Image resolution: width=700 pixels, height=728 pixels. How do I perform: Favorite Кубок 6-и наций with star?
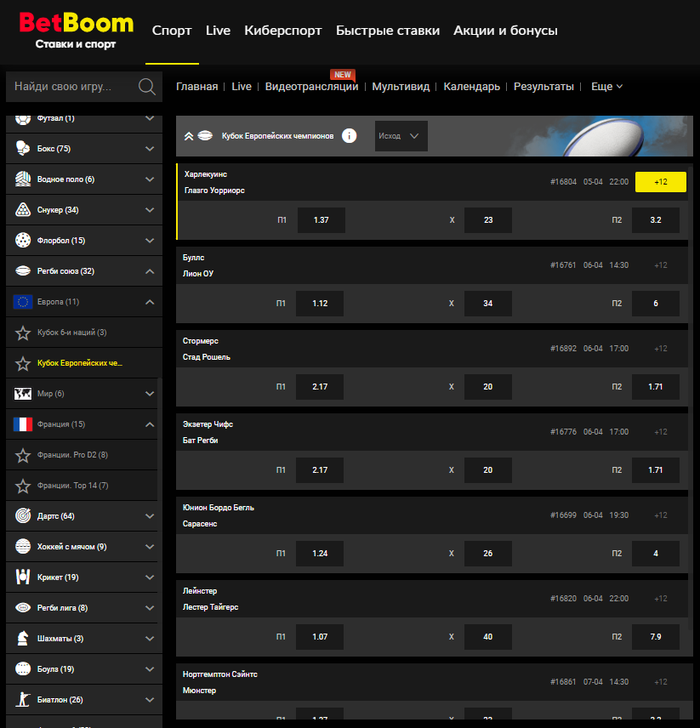(23, 333)
